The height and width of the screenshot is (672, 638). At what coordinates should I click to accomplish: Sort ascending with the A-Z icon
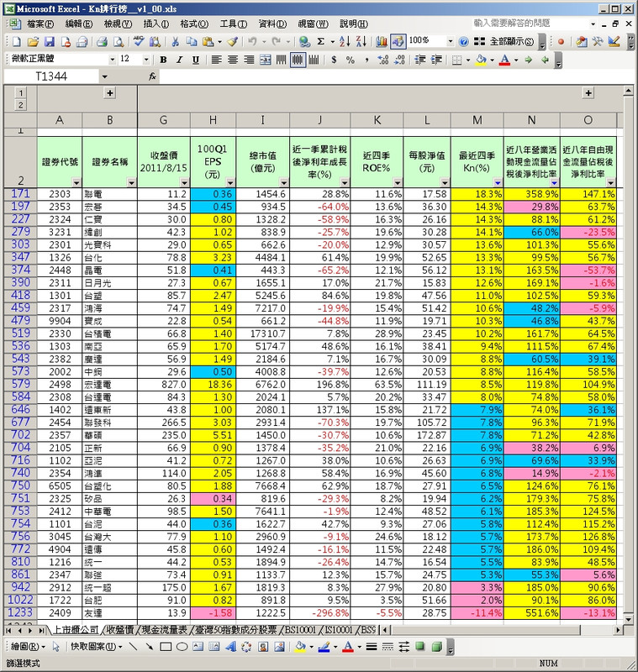pyautogui.click(x=345, y=41)
